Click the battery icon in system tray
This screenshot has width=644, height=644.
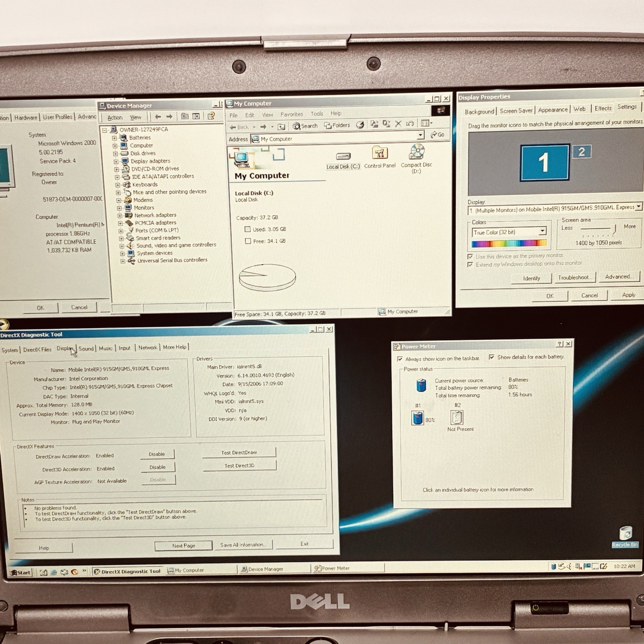coord(554,567)
